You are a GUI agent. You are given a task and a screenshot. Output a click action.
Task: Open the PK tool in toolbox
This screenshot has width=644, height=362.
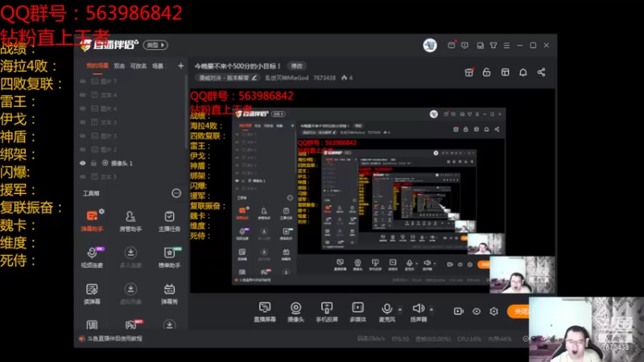131,325
